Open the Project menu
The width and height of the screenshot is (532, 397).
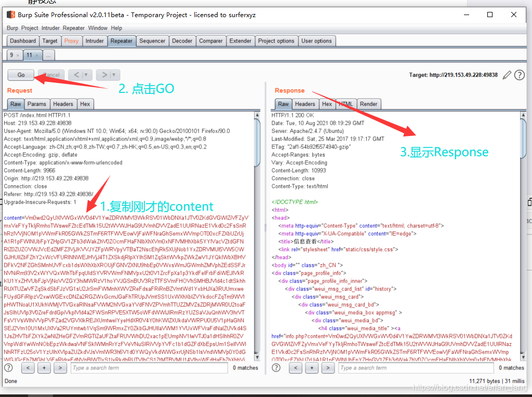[30, 28]
